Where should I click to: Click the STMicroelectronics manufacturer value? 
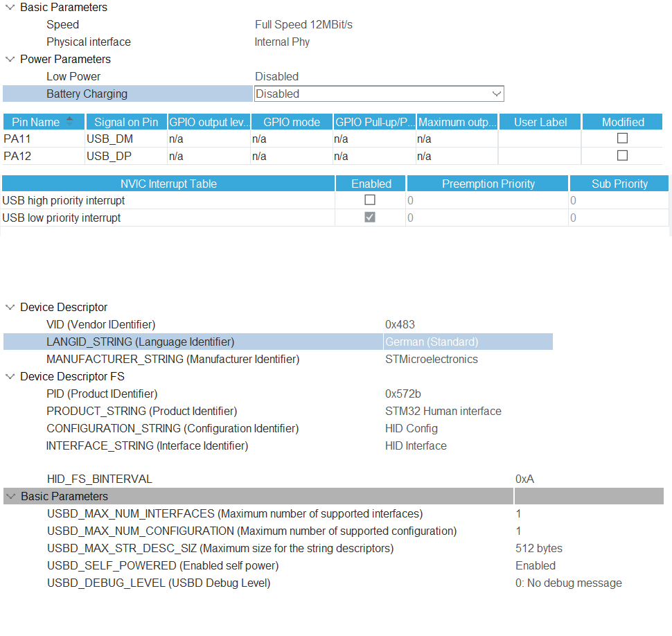tap(432, 359)
